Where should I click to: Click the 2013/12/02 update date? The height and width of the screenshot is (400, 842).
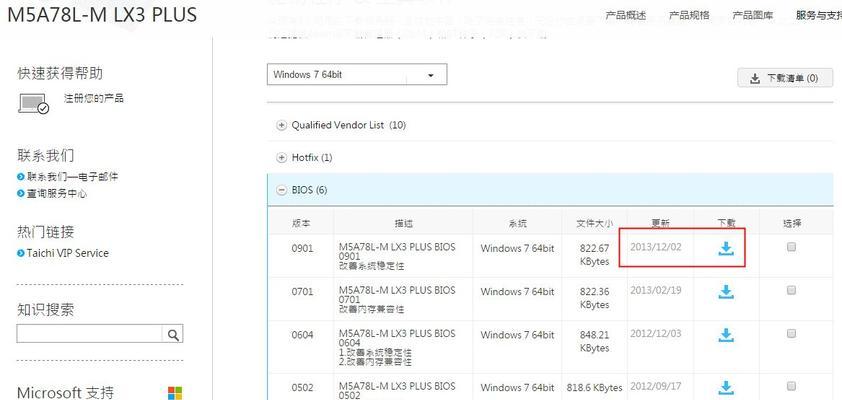click(x=656, y=248)
